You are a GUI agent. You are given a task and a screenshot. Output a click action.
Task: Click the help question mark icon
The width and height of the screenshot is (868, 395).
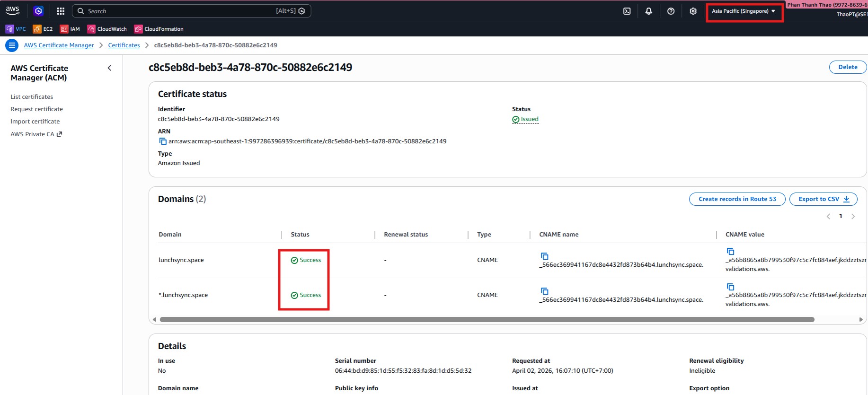click(x=671, y=11)
